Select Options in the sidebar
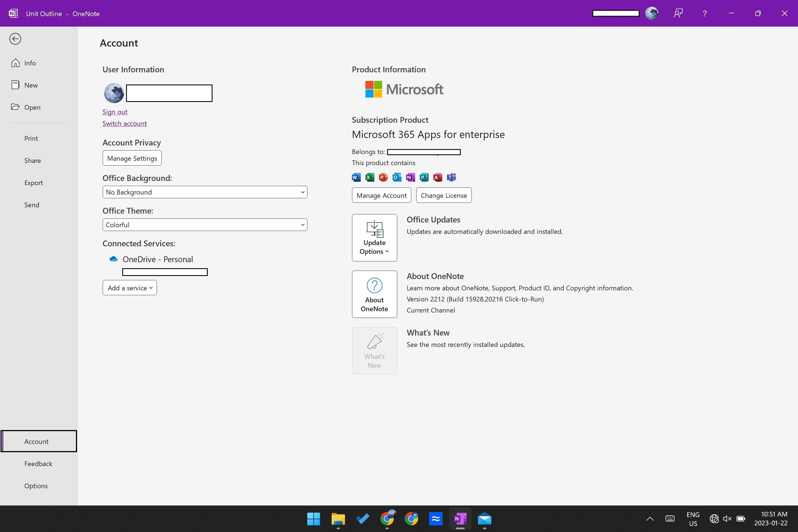The image size is (798, 532). tap(36, 485)
